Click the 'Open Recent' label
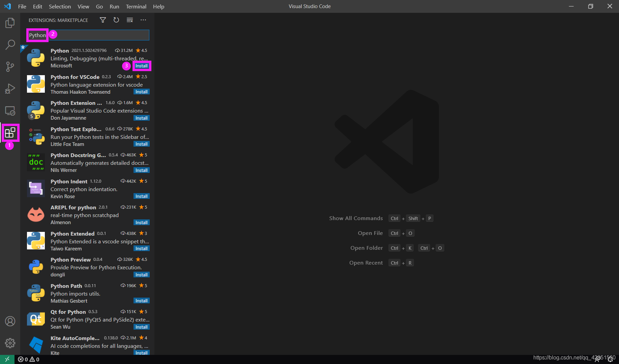The height and width of the screenshot is (364, 619). 366,263
